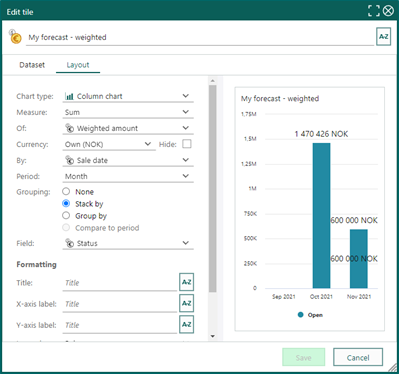This screenshot has height=374, width=399.
Task: Click the tile name input field
Action: [200, 37]
